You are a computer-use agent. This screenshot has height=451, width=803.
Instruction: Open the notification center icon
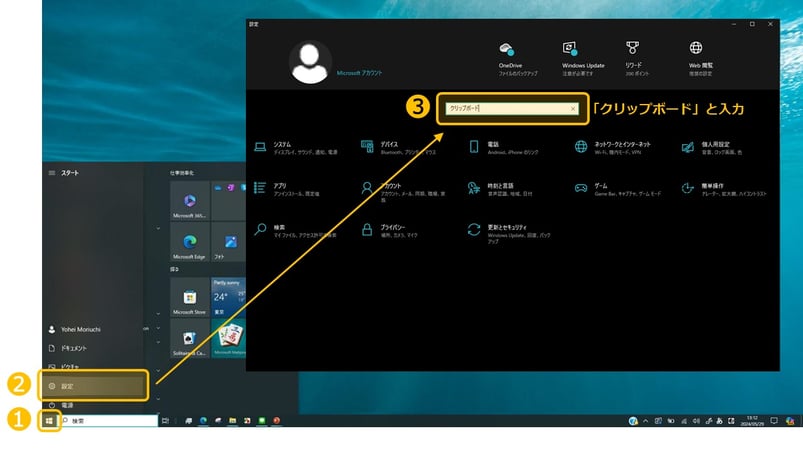click(774, 421)
